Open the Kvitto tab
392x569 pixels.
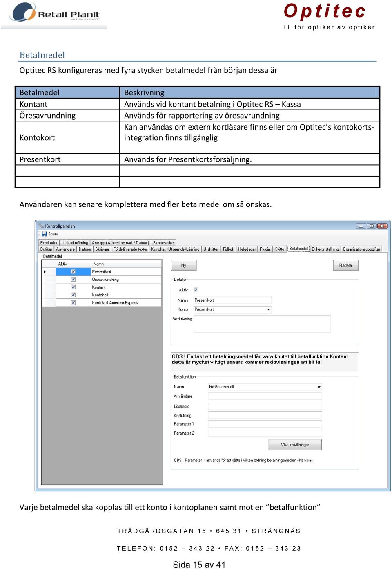pos(279,249)
